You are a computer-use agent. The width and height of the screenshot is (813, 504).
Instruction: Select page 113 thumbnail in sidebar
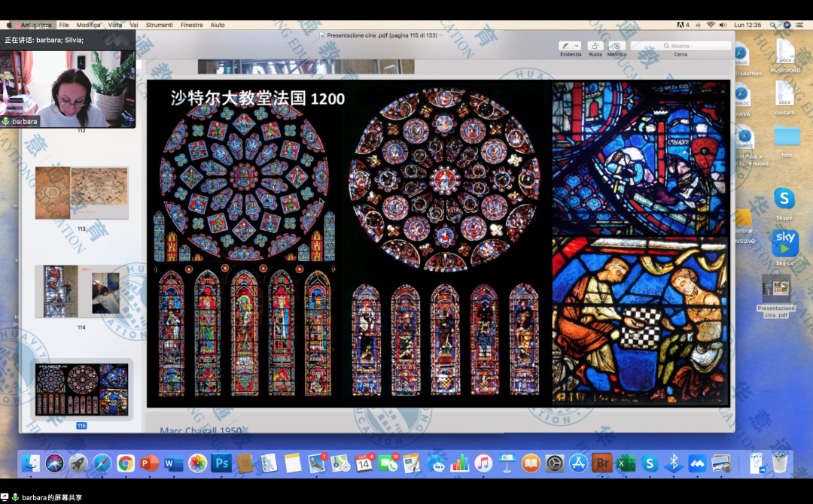(x=81, y=193)
